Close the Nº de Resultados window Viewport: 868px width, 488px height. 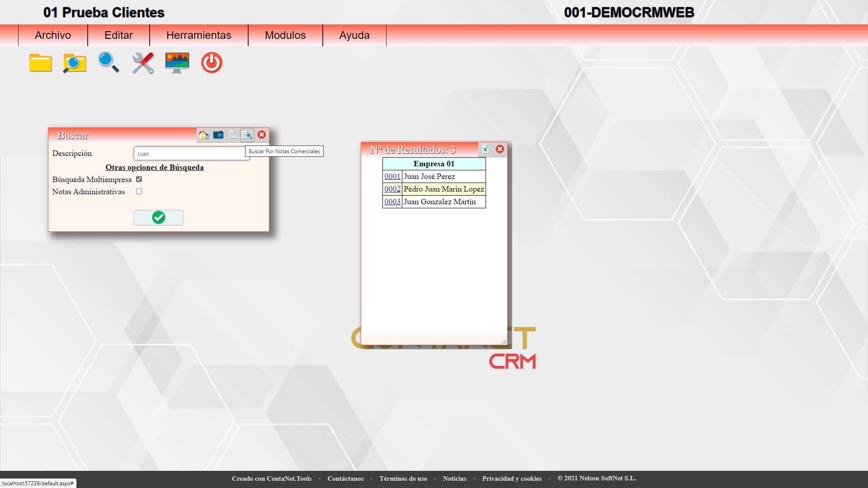tap(500, 149)
